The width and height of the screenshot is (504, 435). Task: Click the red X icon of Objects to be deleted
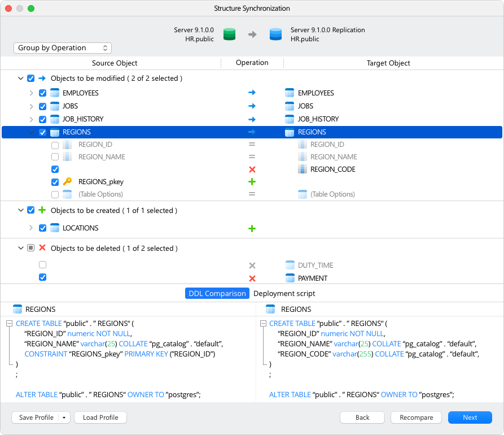pos(42,248)
